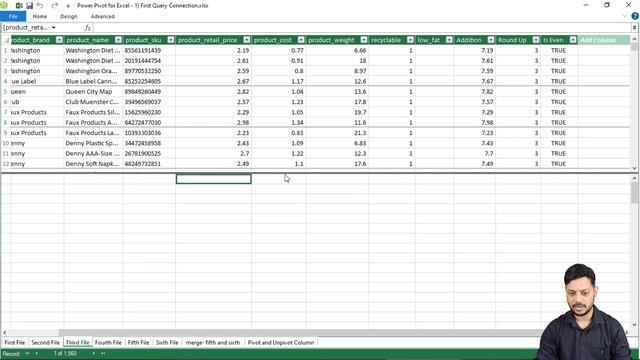This screenshot has height=360, width=640.
Task: Expand the formula bar
Action: [634, 28]
